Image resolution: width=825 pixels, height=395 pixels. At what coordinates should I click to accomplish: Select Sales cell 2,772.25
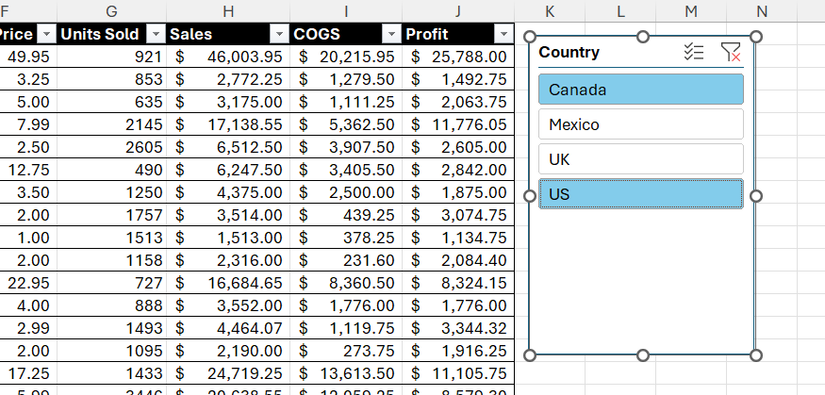tap(228, 79)
